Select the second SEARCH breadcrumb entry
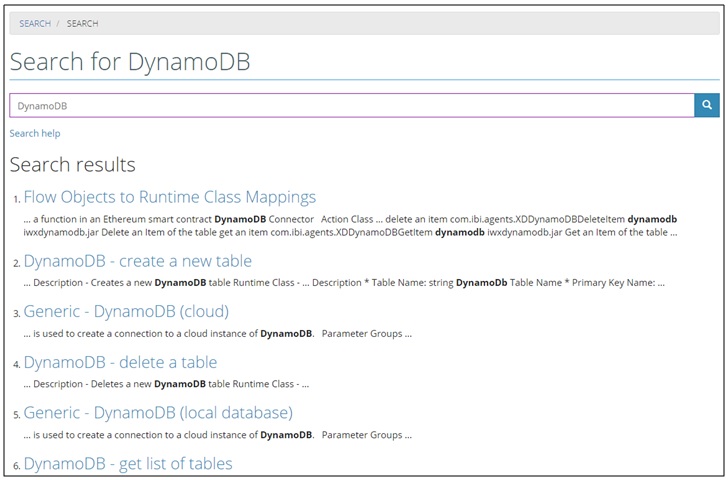The height and width of the screenshot is (480, 728). click(x=82, y=23)
